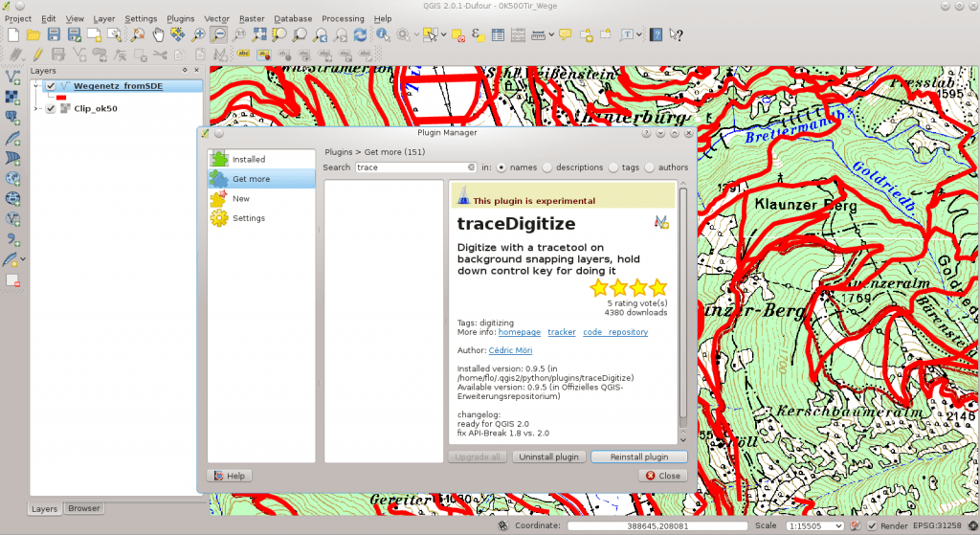Create a new project with the blank page icon
The image size is (980, 535).
click(x=13, y=35)
